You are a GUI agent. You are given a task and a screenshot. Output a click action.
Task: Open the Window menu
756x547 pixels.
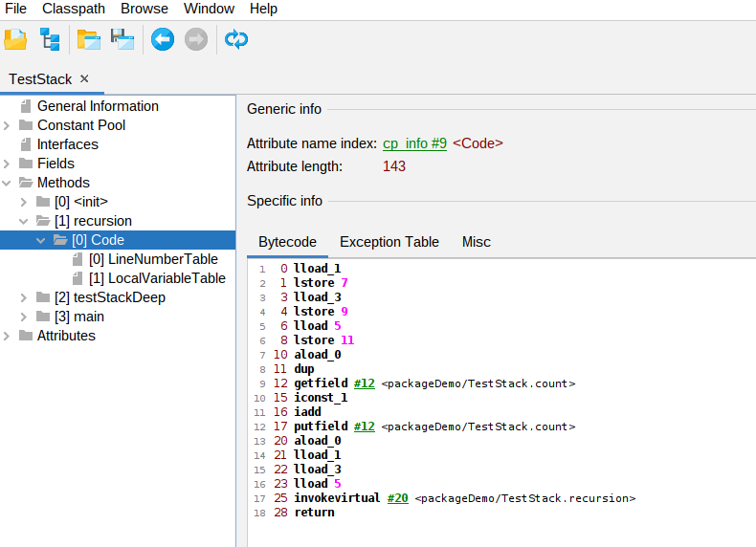209,9
